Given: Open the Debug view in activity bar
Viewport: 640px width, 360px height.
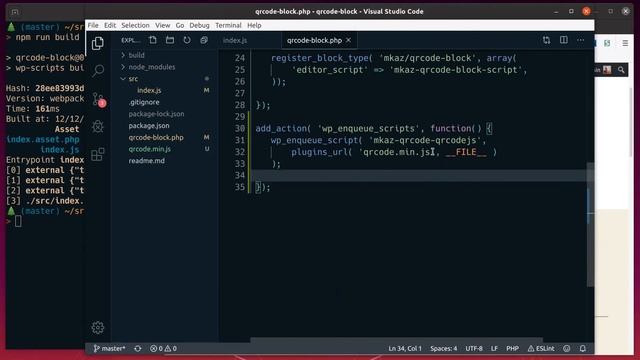Looking at the screenshot, I should point(98,127).
